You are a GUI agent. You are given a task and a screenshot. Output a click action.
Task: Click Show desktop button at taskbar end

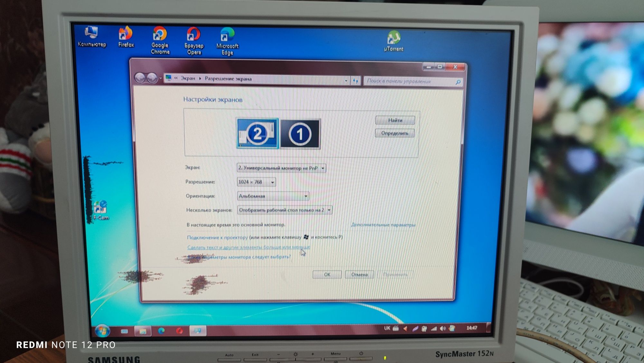coord(488,327)
